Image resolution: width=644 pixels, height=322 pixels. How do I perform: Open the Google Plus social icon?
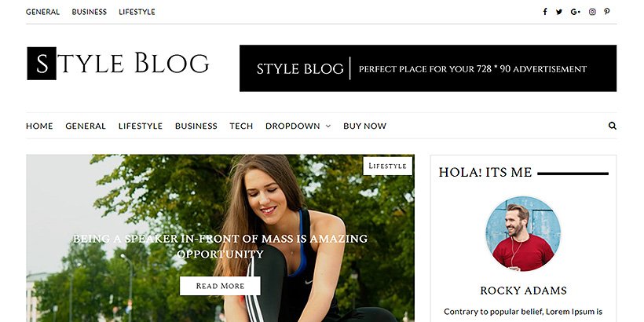point(576,12)
